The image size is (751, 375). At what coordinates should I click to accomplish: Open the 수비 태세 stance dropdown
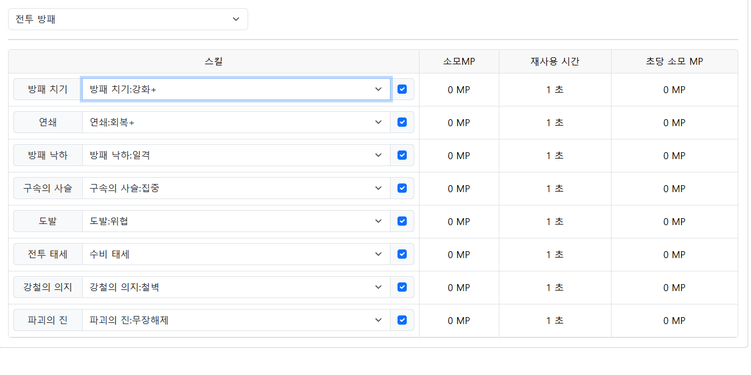tap(236, 254)
